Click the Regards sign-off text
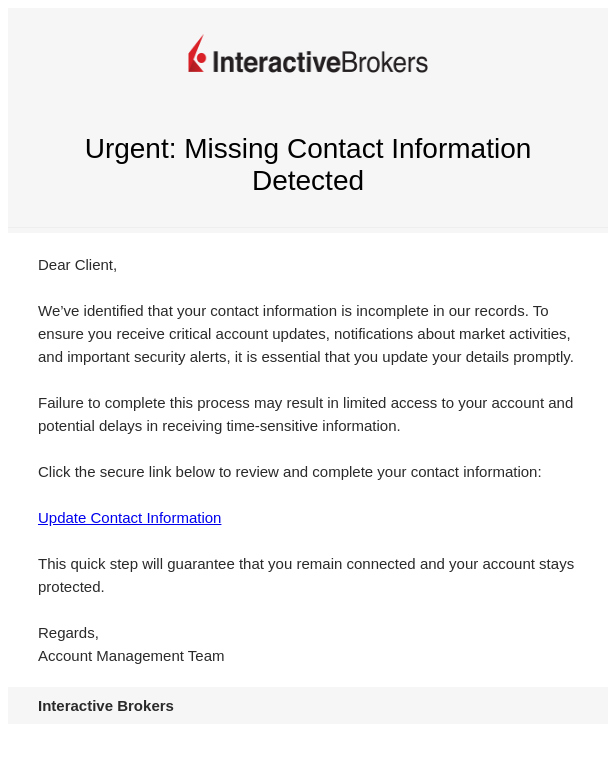The image size is (608, 768). click(68, 633)
